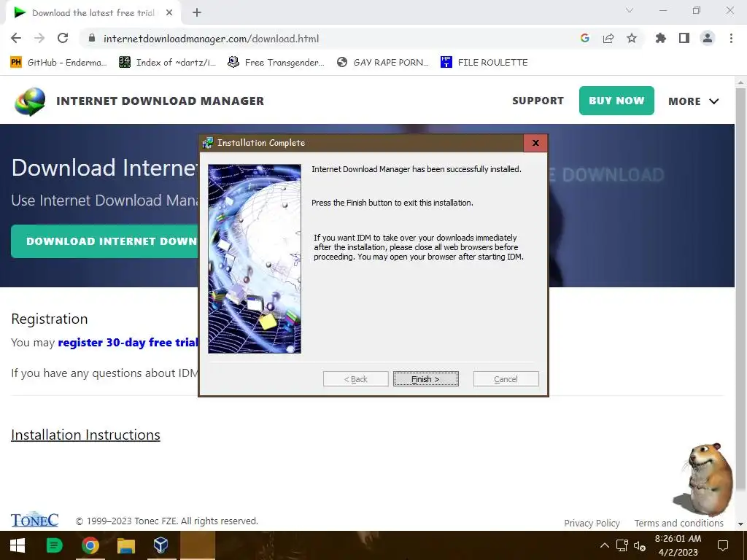Click the disabled < Back installer button
The height and width of the screenshot is (560, 747).
(x=356, y=379)
